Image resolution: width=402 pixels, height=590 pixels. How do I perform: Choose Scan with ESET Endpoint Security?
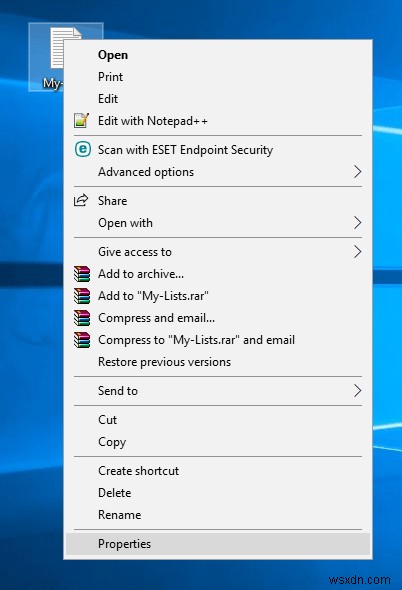pos(218,150)
